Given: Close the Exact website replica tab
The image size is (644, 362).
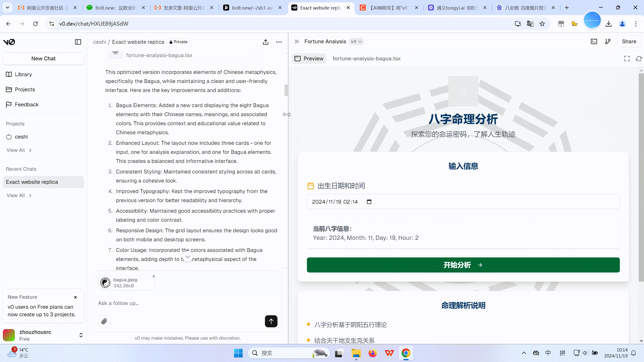Looking at the screenshot, I should tap(348, 8).
